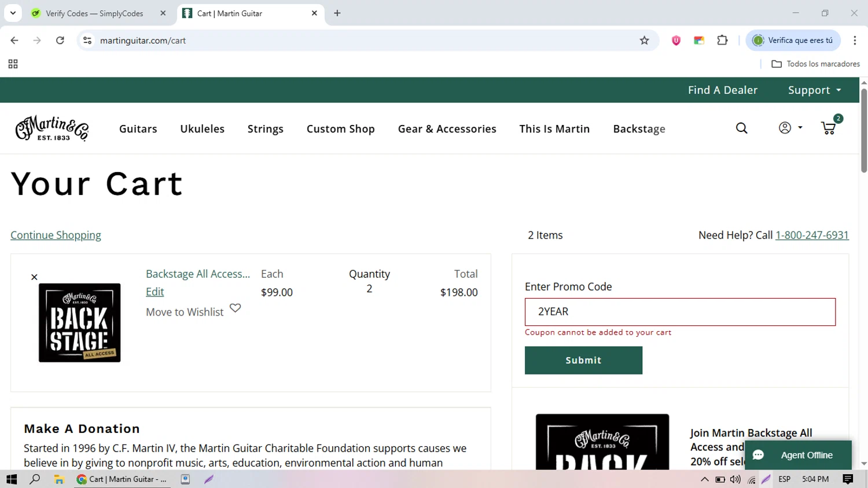Screen dimensions: 868x488
Task: Open the tab search dropdown arrow
Action: click(x=13, y=13)
